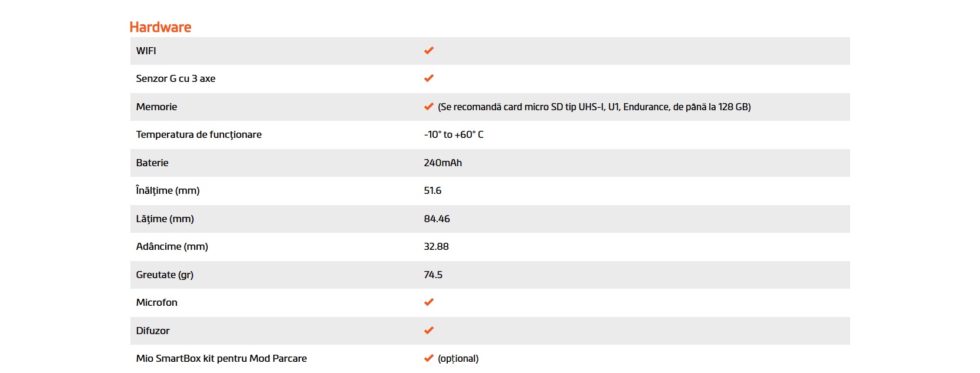Click the Greutate (gr) label
This screenshot has width=980, height=373.
[165, 275]
